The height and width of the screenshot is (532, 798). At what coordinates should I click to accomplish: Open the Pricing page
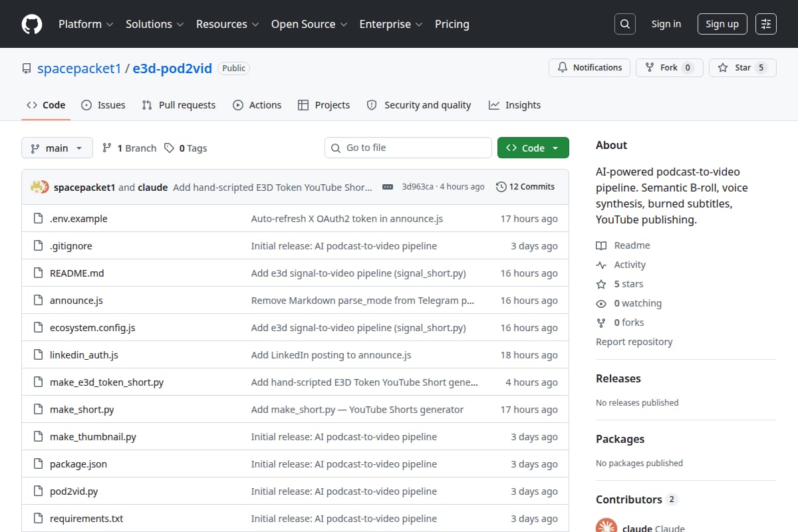(x=452, y=24)
